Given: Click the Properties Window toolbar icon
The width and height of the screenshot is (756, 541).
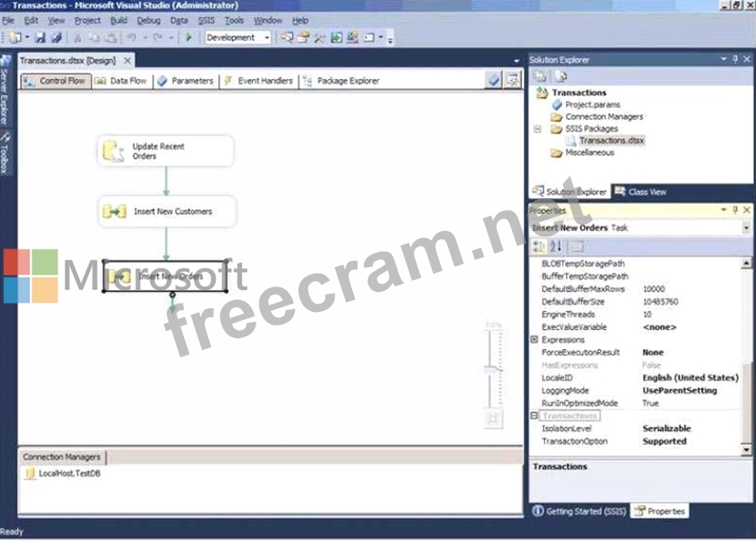Looking at the screenshot, I should point(303,37).
